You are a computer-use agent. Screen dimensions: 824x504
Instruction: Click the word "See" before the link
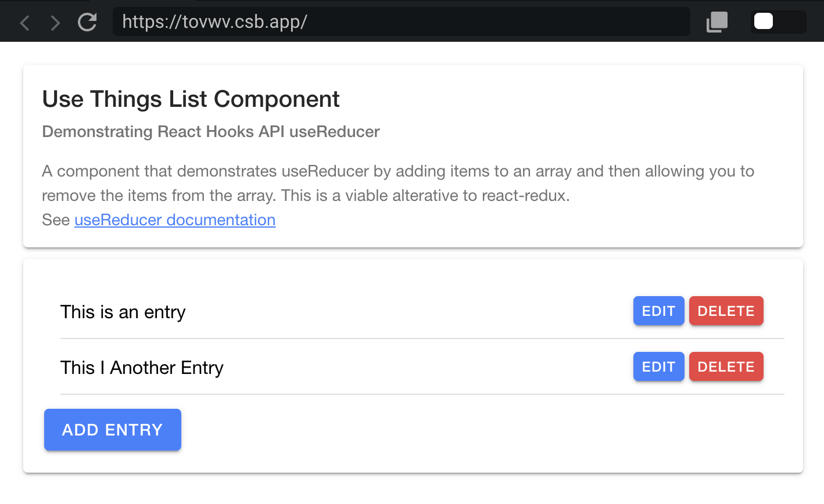click(x=56, y=220)
